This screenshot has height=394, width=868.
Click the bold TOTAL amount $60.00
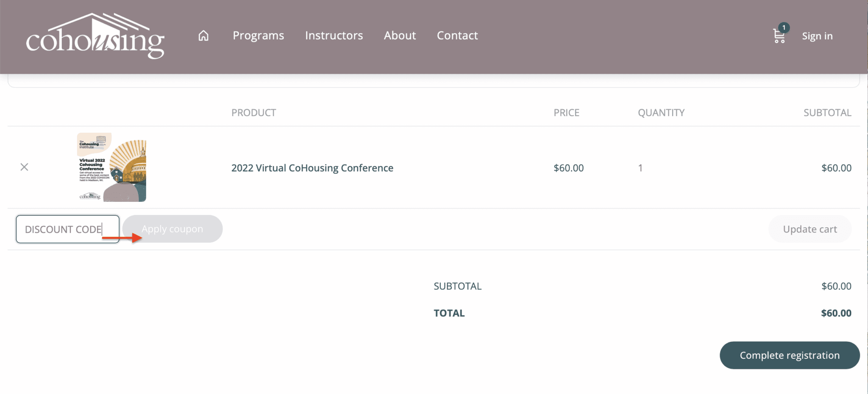pos(836,313)
